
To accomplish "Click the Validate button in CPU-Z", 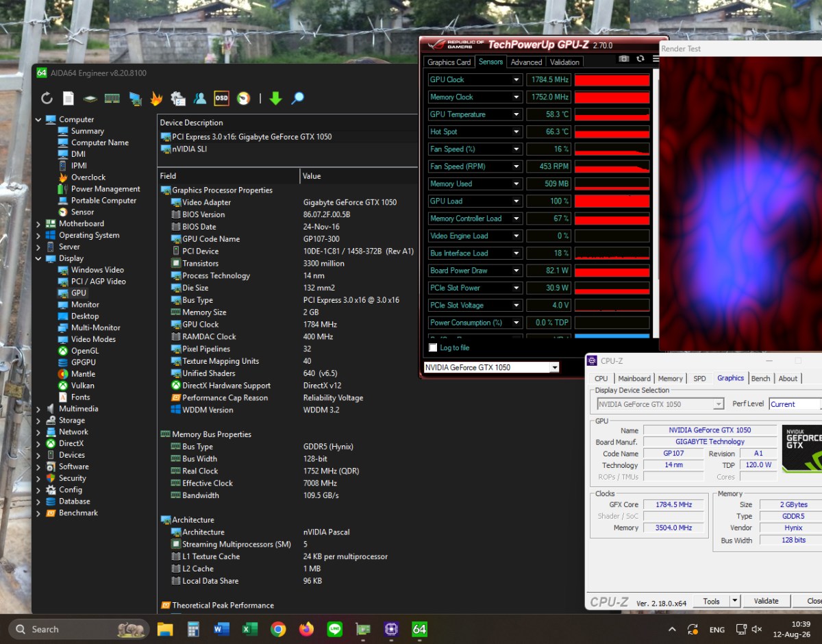I will (x=766, y=601).
